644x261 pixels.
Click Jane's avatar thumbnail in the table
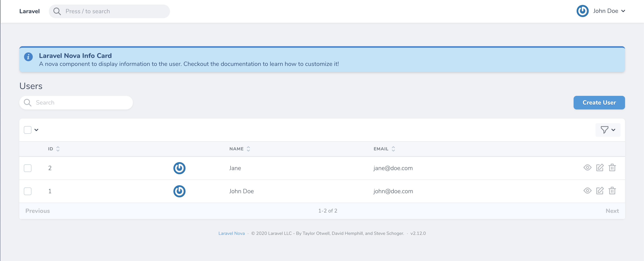(179, 168)
